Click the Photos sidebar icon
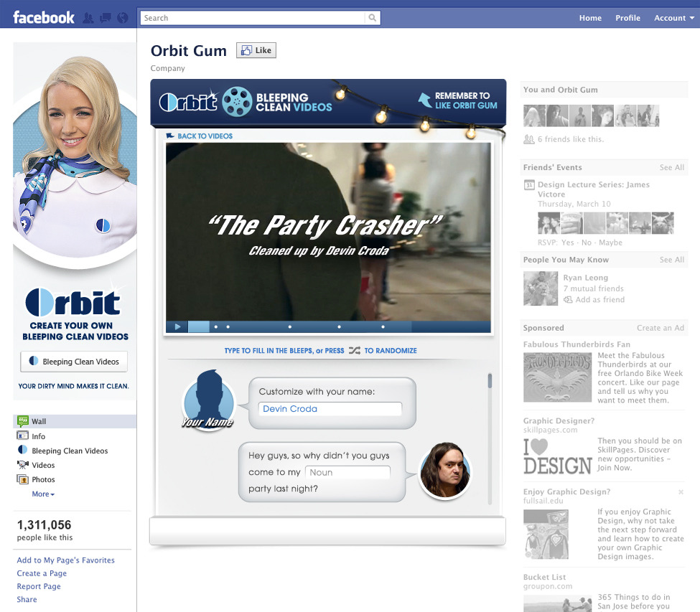Viewport: 700px width, 612px height. [22, 479]
